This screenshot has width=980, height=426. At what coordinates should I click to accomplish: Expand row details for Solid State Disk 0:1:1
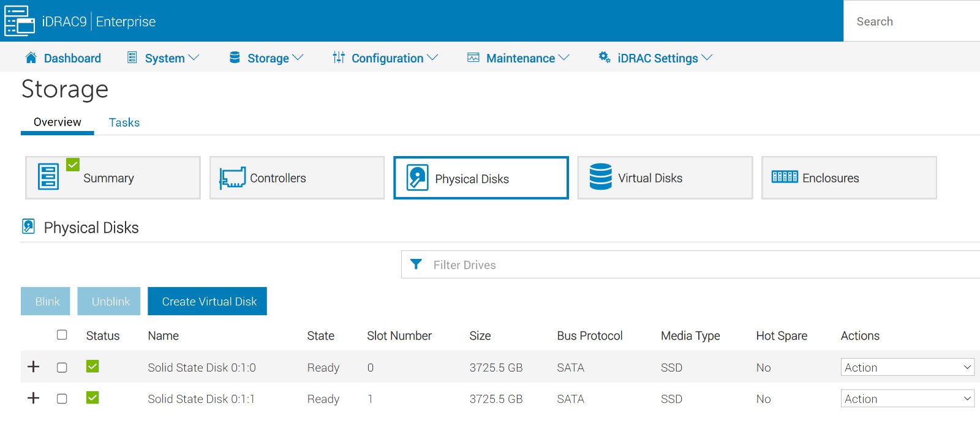(34, 398)
